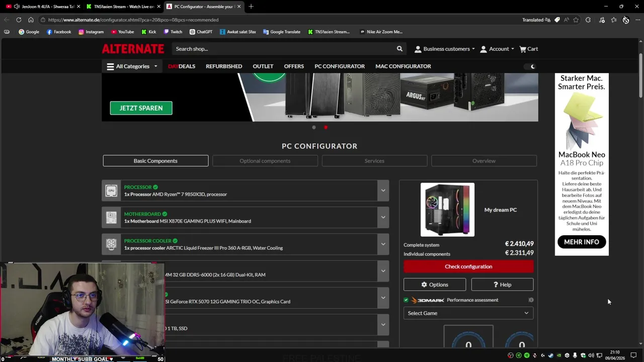The width and height of the screenshot is (644, 362).
Task: Open browser settings and more menu
Action: [x=637, y=20]
